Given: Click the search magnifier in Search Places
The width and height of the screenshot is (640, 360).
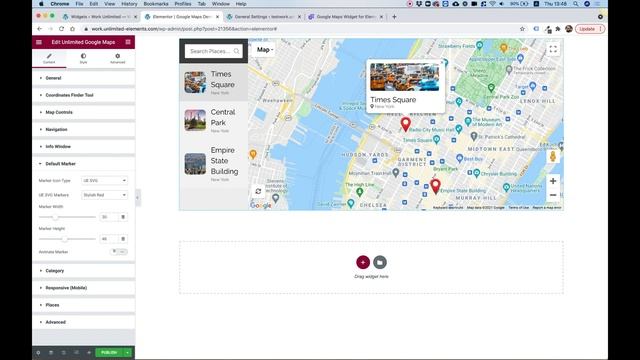Looking at the screenshot, I should [237, 51].
